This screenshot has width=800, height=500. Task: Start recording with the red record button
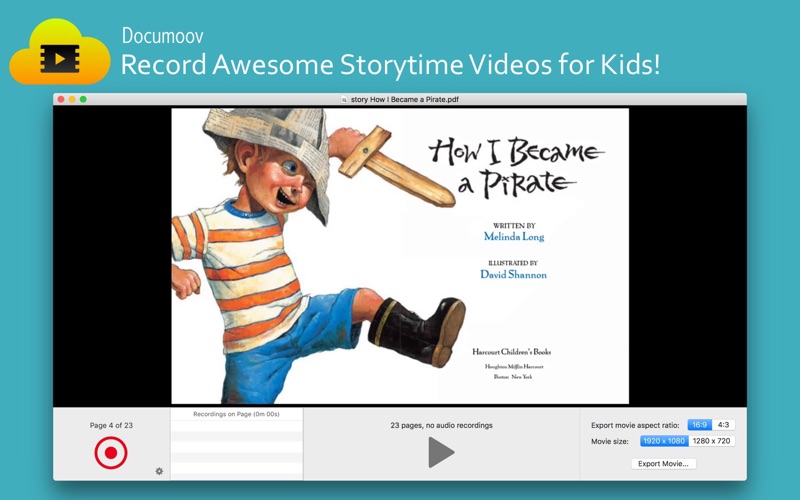tap(111, 453)
